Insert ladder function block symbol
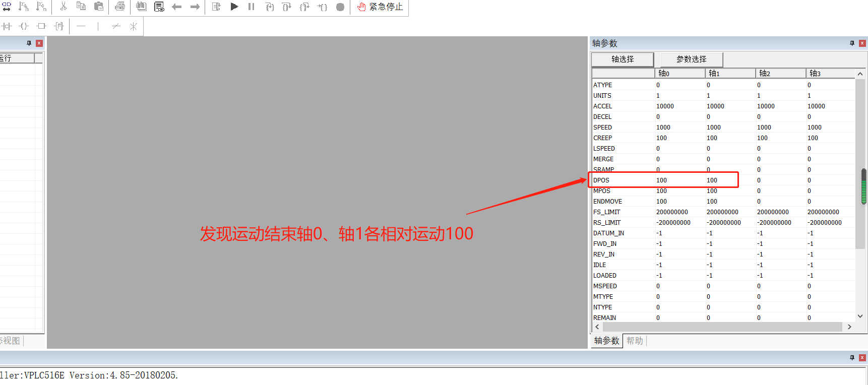 (x=59, y=26)
